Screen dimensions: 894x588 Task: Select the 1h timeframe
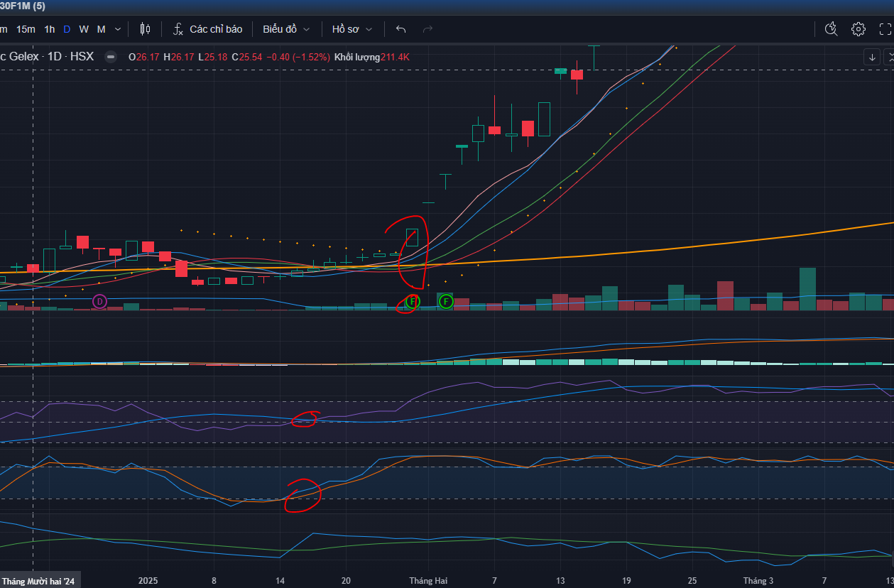(x=49, y=29)
